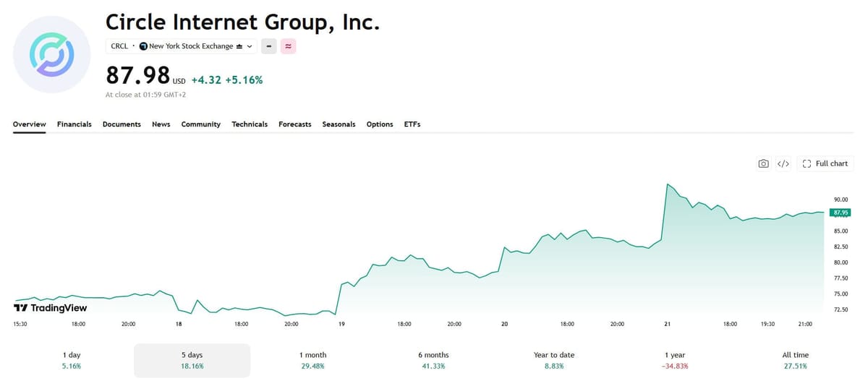Open the embed code icon
This screenshot has width=868, height=381.
pos(783,163)
